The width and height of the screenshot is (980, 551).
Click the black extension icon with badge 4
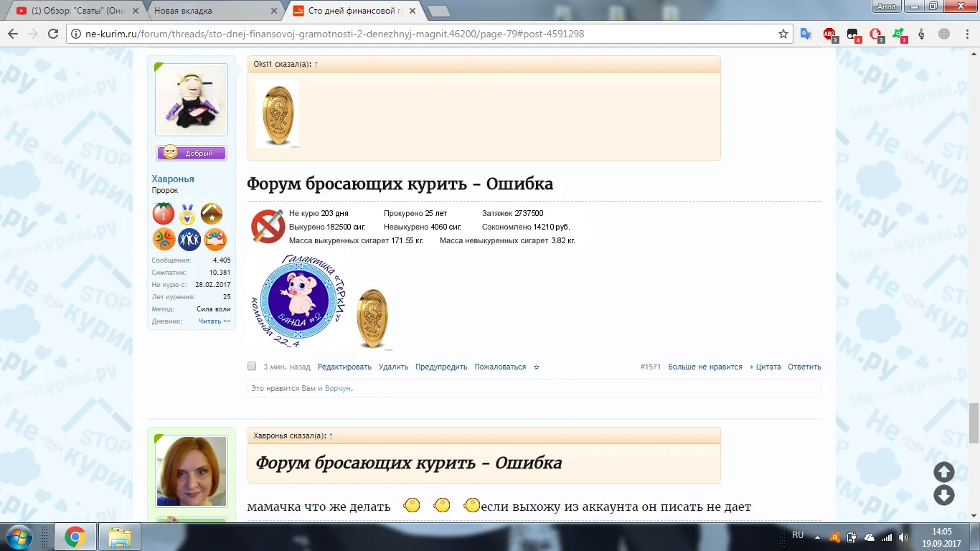pyautogui.click(x=853, y=34)
